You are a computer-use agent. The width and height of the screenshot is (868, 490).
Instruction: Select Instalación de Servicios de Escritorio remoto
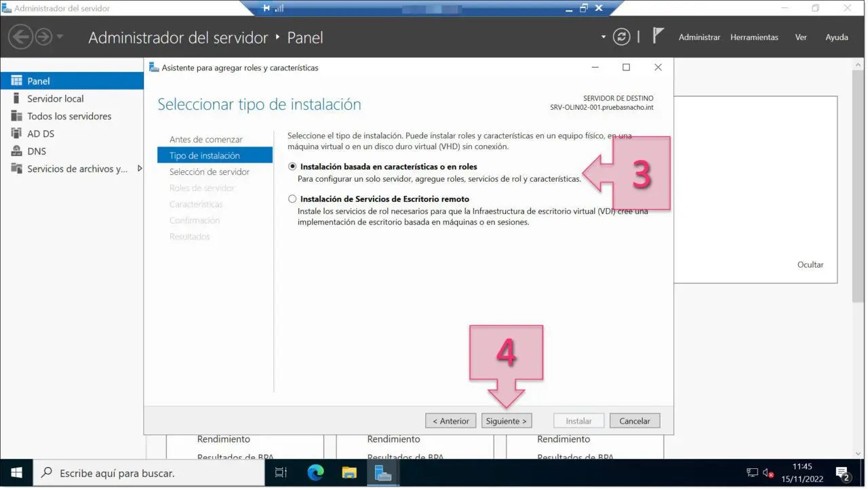pyautogui.click(x=293, y=199)
